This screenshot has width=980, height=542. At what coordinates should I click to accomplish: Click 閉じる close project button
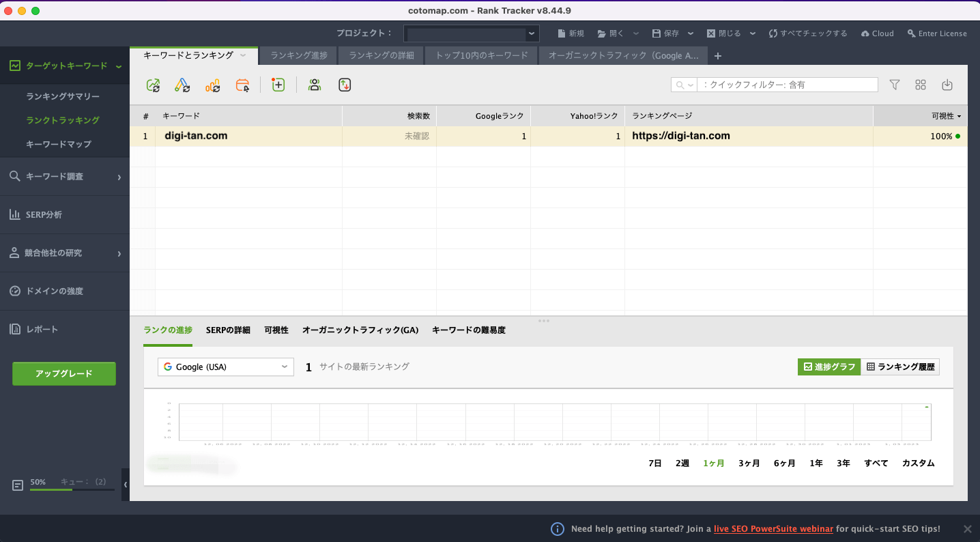pyautogui.click(x=723, y=33)
